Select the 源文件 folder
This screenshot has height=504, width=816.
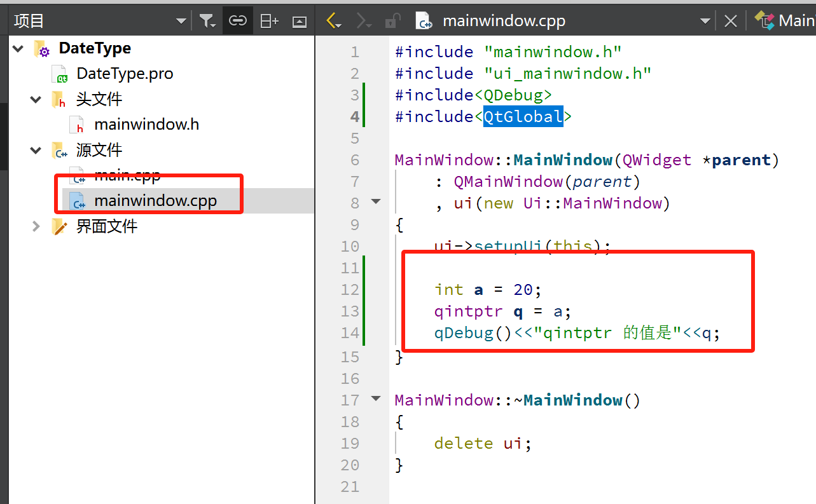[99, 150]
